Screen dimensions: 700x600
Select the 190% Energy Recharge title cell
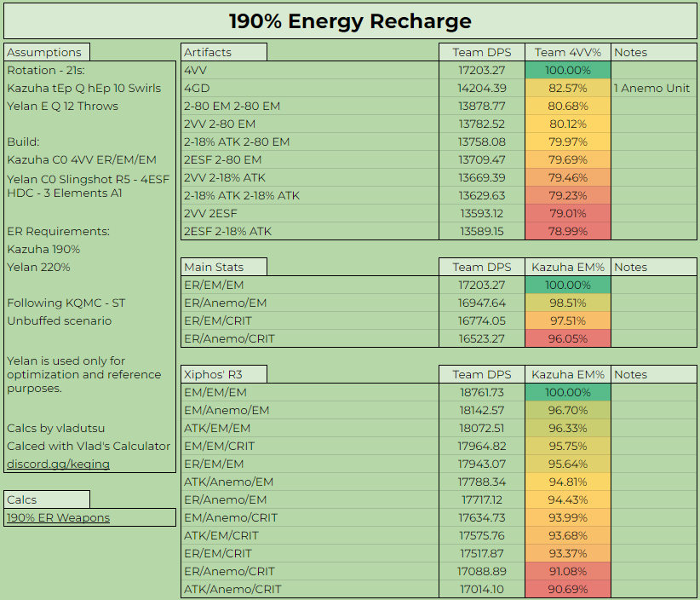(x=350, y=20)
